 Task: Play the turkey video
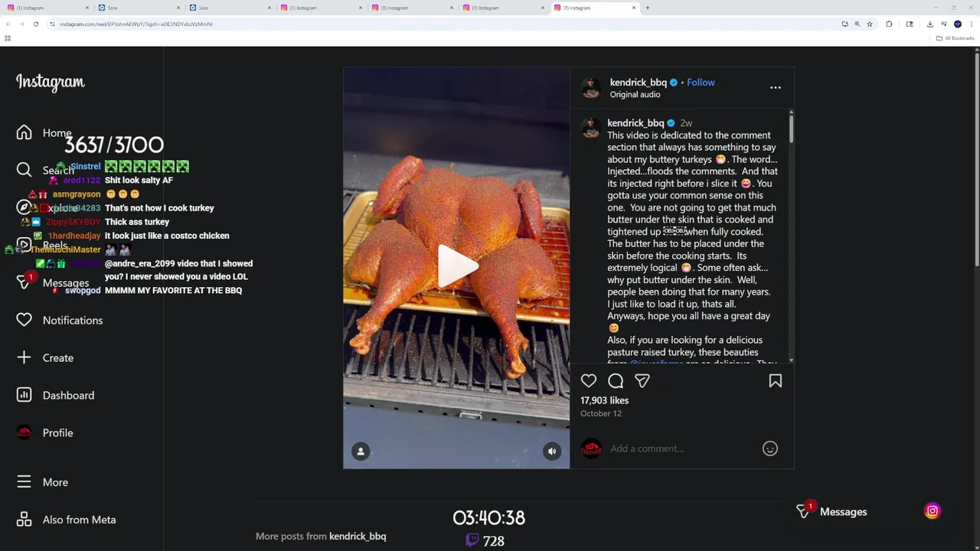(x=456, y=267)
